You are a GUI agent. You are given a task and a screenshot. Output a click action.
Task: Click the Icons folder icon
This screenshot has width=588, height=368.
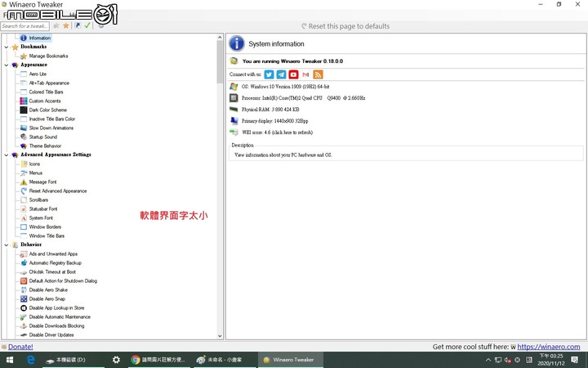[24, 164]
